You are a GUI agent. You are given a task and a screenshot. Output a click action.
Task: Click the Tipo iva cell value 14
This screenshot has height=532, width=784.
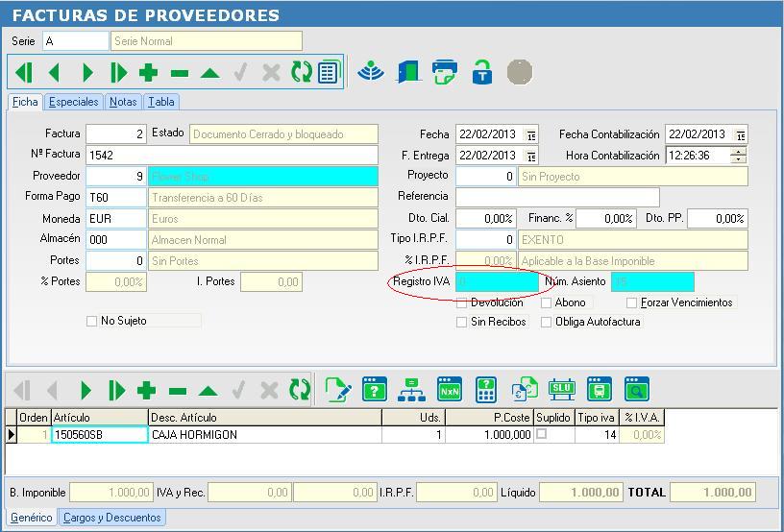[x=597, y=435]
